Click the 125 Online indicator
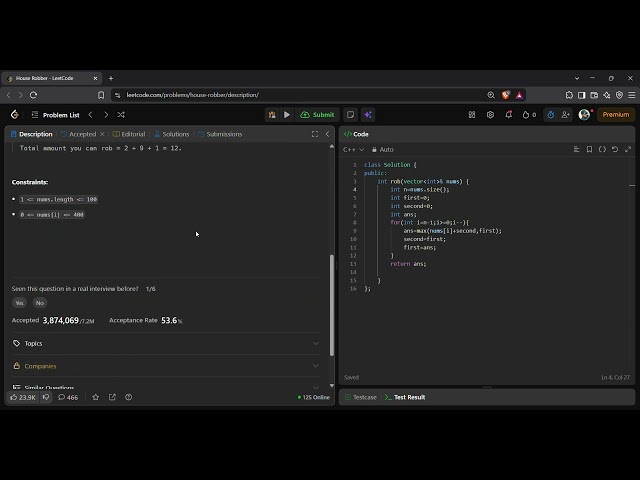 (x=313, y=397)
